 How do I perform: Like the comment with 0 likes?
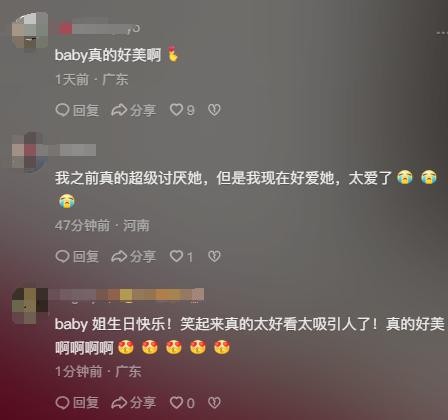(x=182, y=403)
